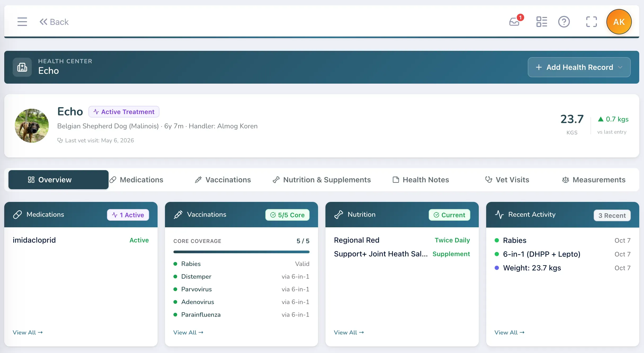Open the inbox notifications icon
Screen dimensions: 644x353
pyautogui.click(x=515, y=22)
